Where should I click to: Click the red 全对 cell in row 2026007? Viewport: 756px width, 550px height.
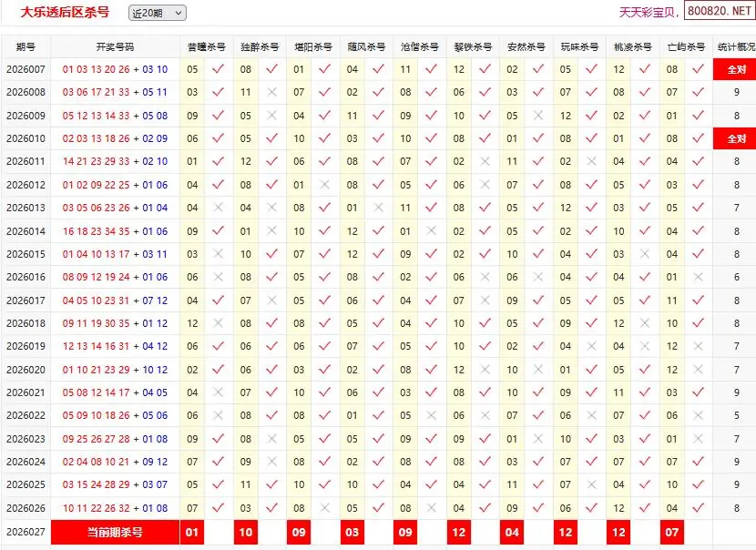pyautogui.click(x=736, y=69)
